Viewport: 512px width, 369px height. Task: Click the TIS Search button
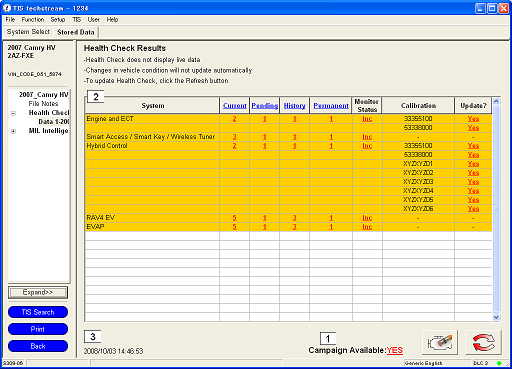point(38,312)
